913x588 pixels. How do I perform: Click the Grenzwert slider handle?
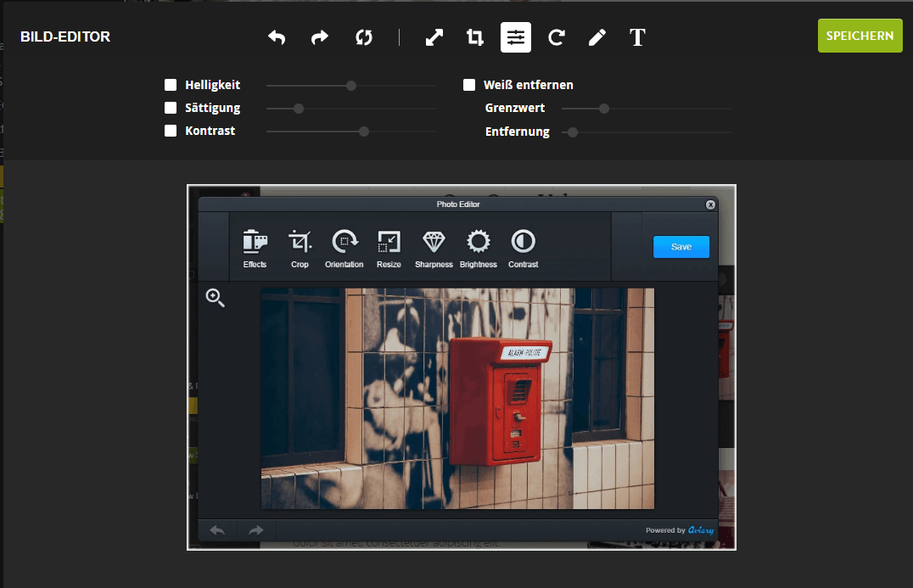pos(604,109)
